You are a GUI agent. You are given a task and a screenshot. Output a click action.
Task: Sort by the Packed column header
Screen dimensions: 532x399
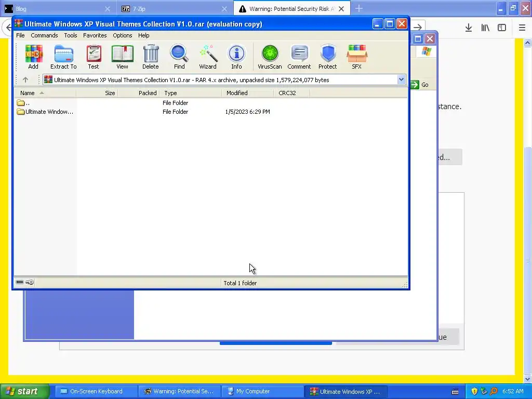(138, 93)
